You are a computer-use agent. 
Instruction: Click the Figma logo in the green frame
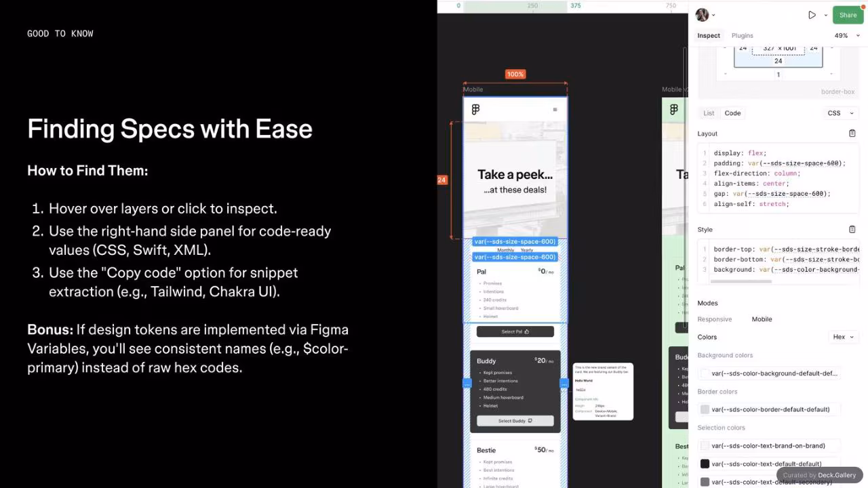[673, 109]
